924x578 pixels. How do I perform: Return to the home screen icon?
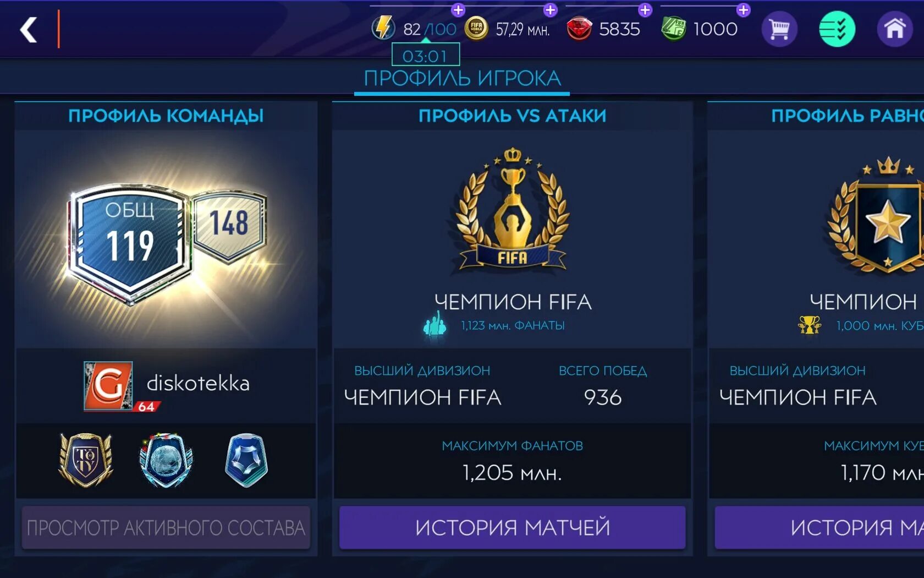click(x=894, y=29)
